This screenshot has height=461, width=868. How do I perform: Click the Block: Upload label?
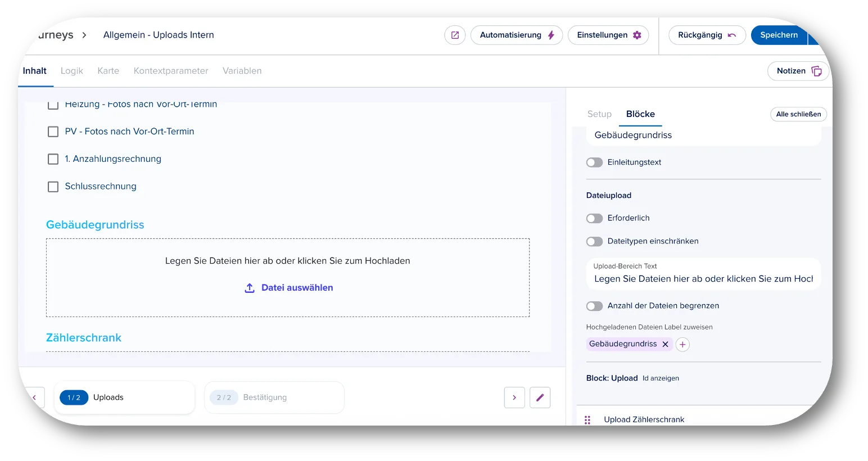(612, 378)
